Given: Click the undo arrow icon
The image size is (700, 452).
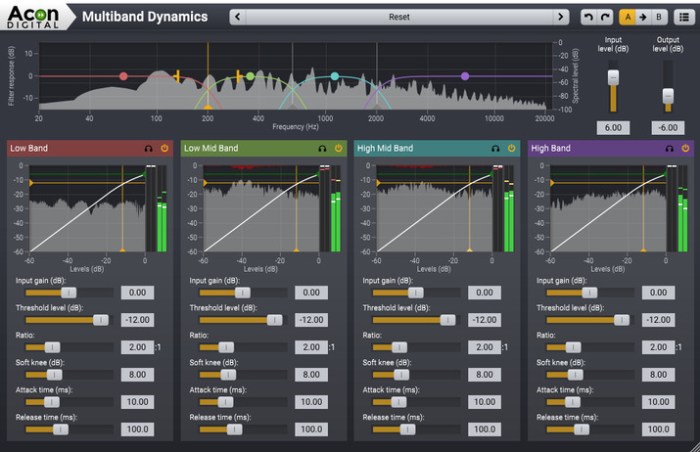Looking at the screenshot, I should [587, 17].
